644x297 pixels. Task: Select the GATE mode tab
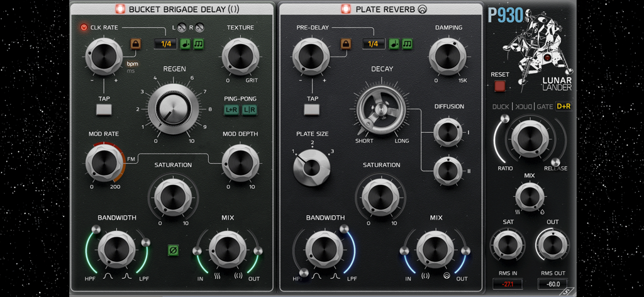point(545,107)
